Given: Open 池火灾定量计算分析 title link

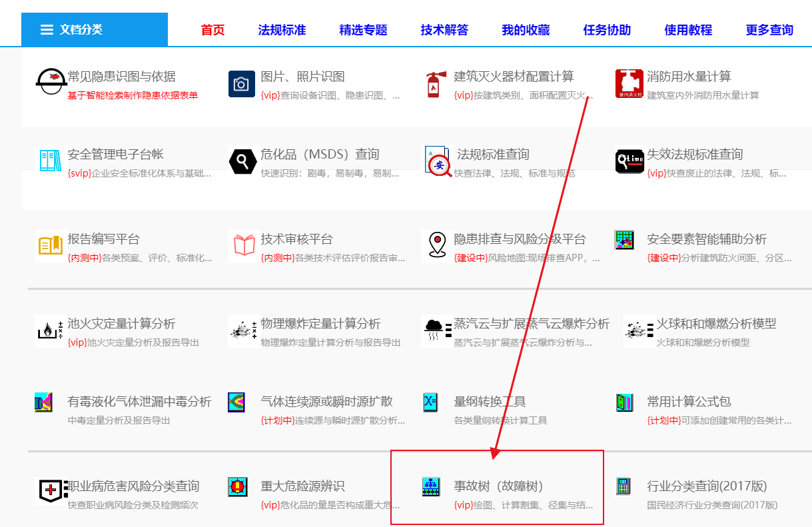Looking at the screenshot, I should 121,324.
